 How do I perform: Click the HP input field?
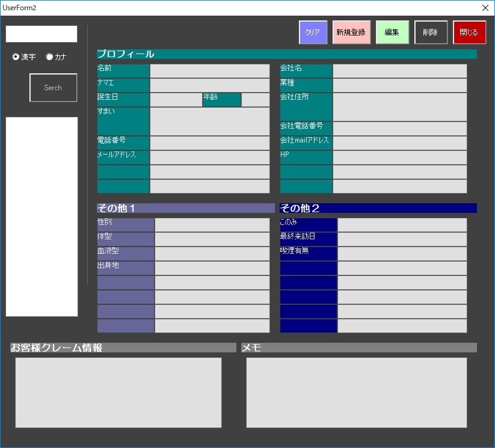399,157
